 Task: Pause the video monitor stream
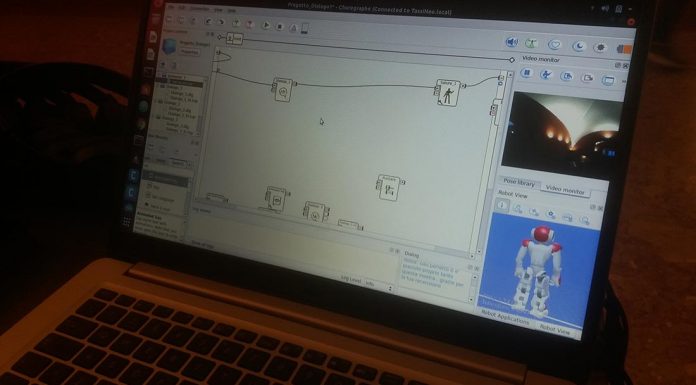pyautogui.click(x=526, y=73)
